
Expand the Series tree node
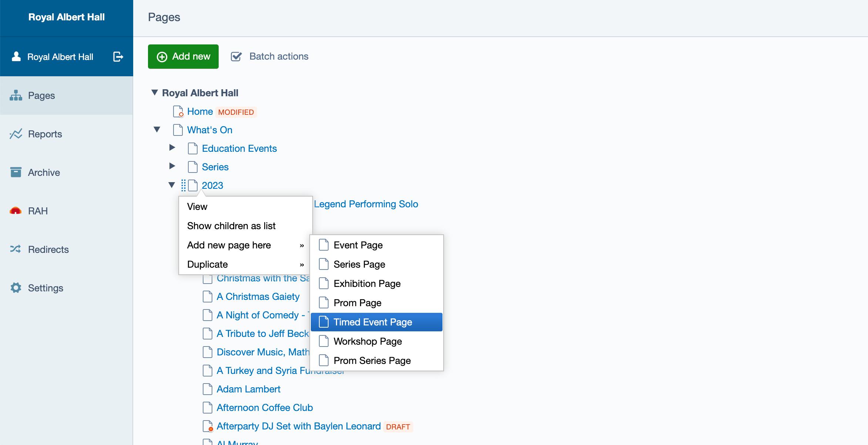point(172,166)
